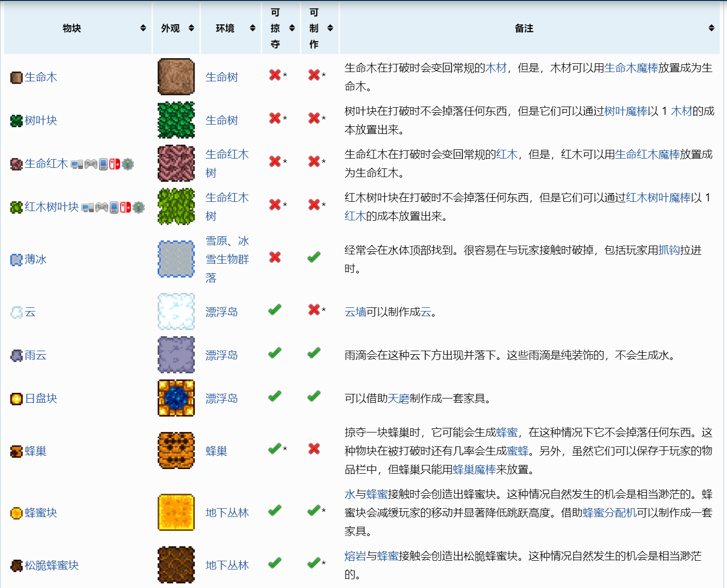Image resolution: width=727 pixels, height=588 pixels.
Task: Sort by 可掠夺 column header
Action: [x=292, y=28]
